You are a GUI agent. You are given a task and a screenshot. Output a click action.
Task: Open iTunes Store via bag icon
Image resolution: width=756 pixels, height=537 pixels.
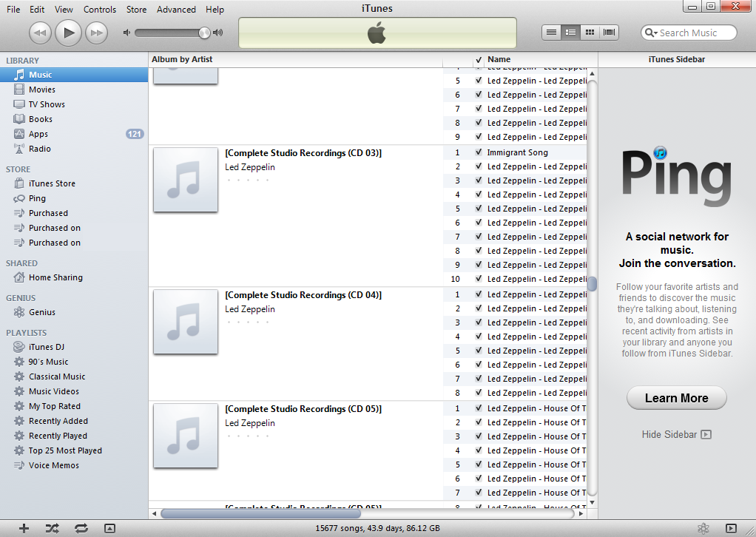coord(19,183)
